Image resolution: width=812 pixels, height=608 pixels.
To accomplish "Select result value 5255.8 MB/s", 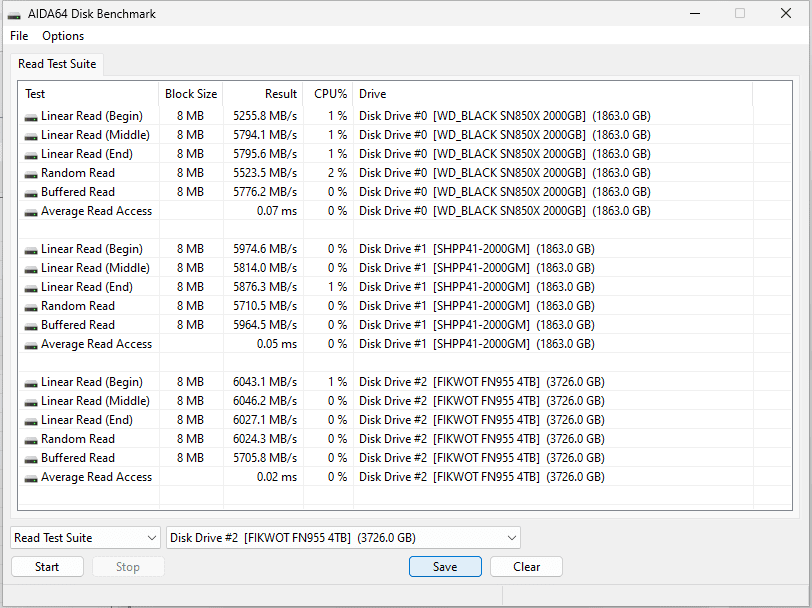I will (265, 116).
